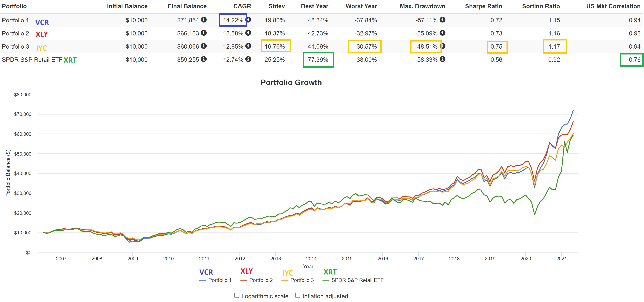
Task: Toggle Portfolio 1 legend entry in chart
Action: tap(215, 280)
